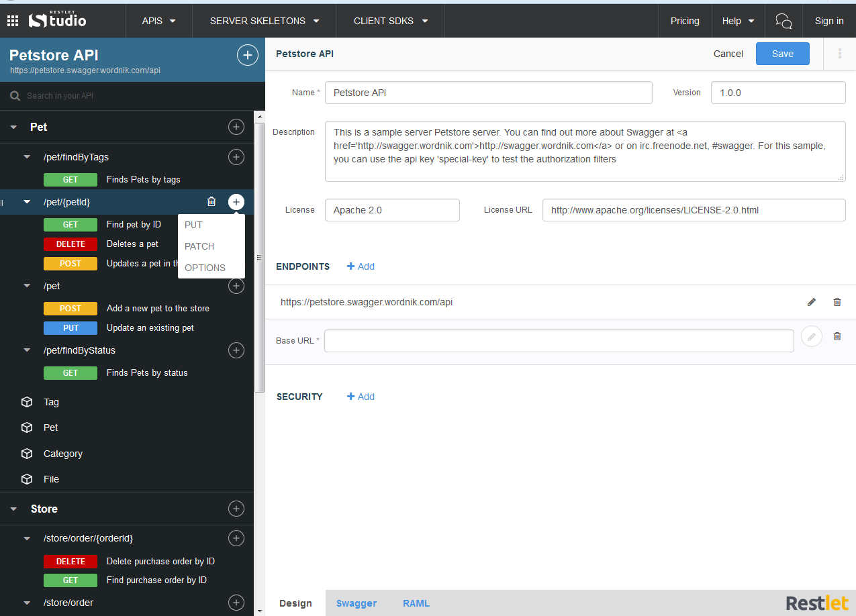The height and width of the screenshot is (616, 856).
Task: Open the CLIENT SDKS dropdown
Action: pyautogui.click(x=391, y=21)
